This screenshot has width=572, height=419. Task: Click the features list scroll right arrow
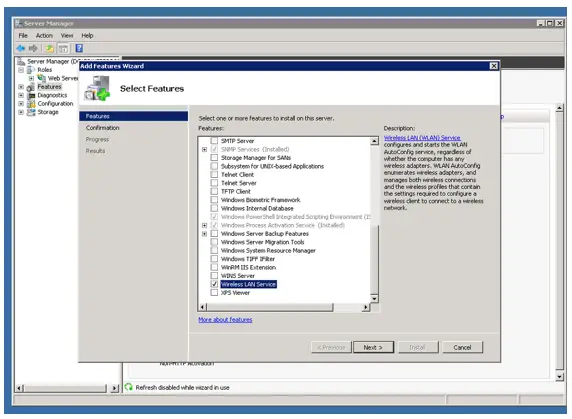pyautogui.click(x=366, y=307)
